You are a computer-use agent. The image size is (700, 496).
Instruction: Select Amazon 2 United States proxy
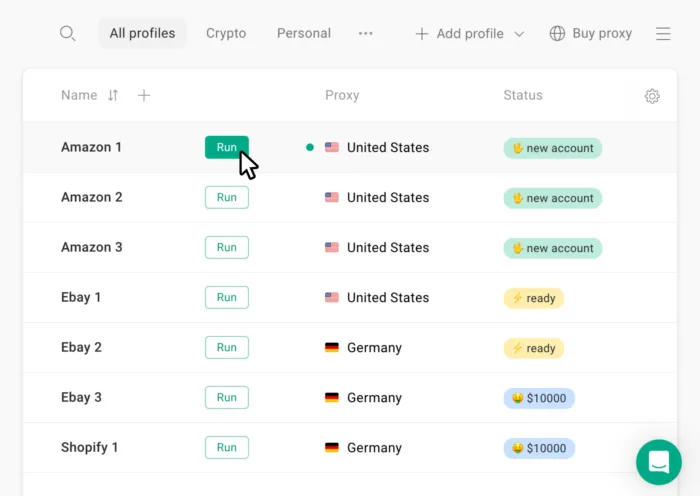tap(377, 197)
